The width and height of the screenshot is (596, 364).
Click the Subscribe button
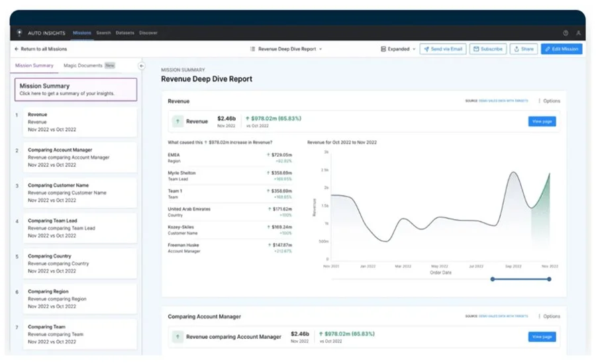[488, 49]
